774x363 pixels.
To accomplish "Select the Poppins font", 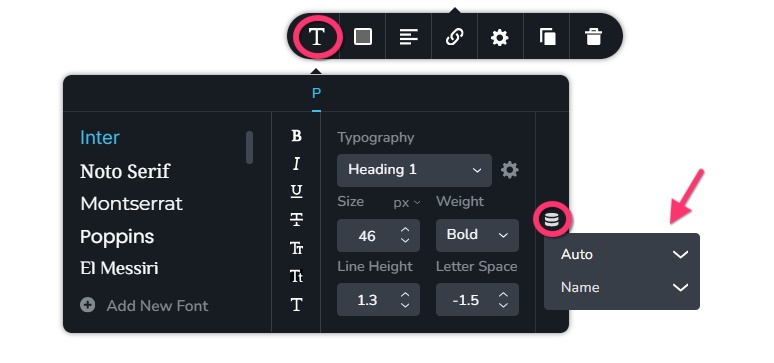I will tap(117, 237).
